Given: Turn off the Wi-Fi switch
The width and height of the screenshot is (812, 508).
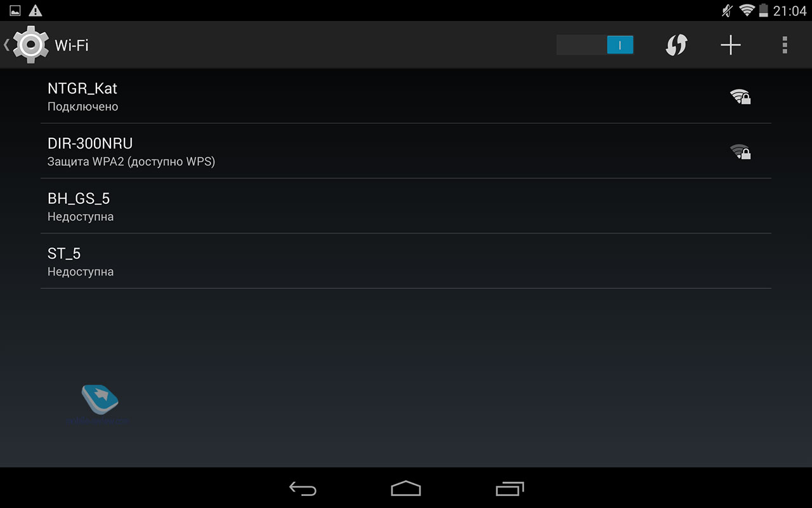Looking at the screenshot, I should point(595,44).
